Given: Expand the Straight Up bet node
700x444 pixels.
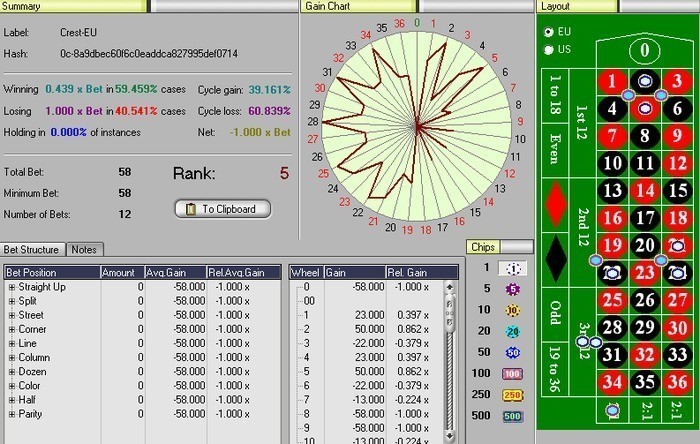Looking at the screenshot, I should [x=12, y=287].
